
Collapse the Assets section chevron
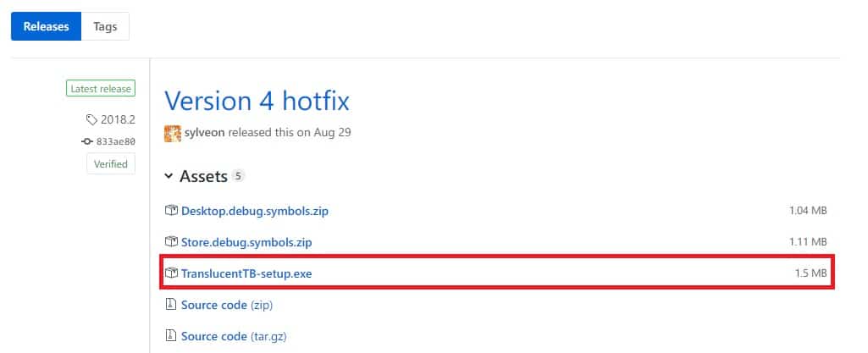point(169,176)
